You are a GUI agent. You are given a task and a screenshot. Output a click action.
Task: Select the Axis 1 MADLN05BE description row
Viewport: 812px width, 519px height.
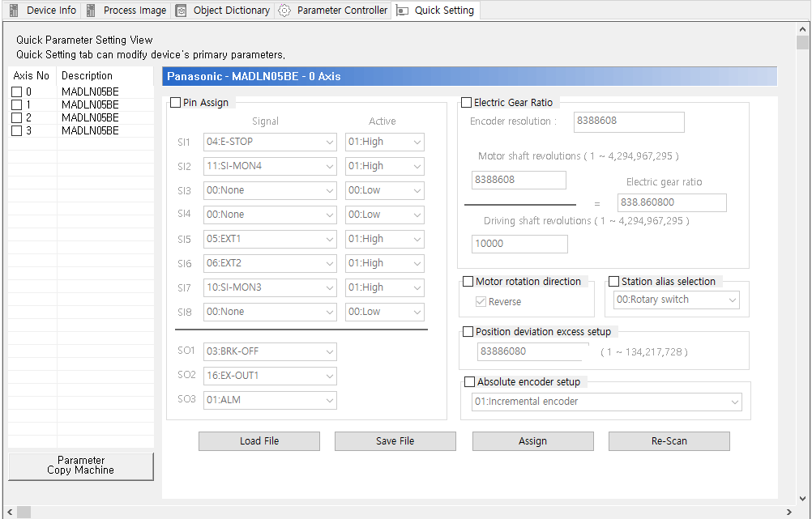coord(90,104)
